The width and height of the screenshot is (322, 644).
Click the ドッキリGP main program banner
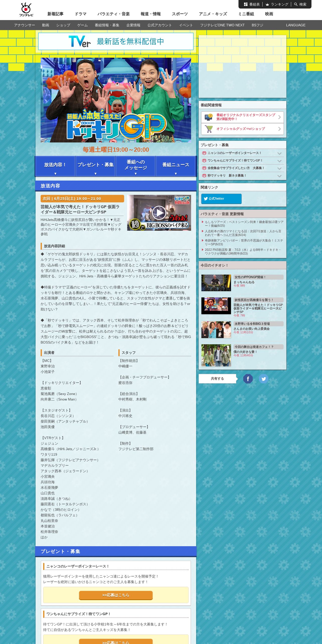[116, 100]
